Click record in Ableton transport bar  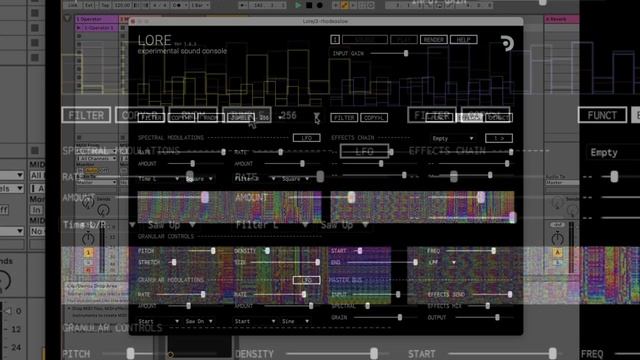(x=320, y=5)
